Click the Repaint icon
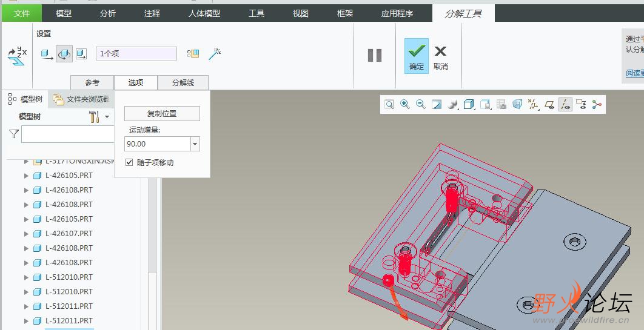The height and width of the screenshot is (330, 644). pos(437,105)
